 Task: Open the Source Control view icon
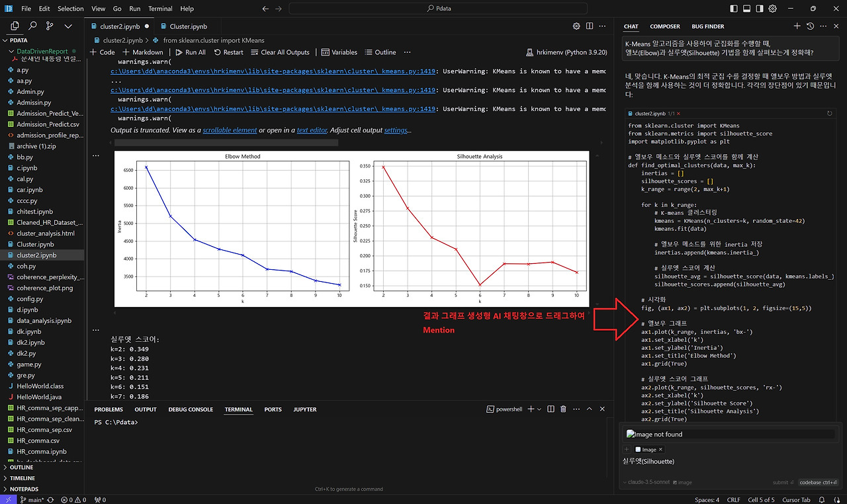[x=50, y=26]
